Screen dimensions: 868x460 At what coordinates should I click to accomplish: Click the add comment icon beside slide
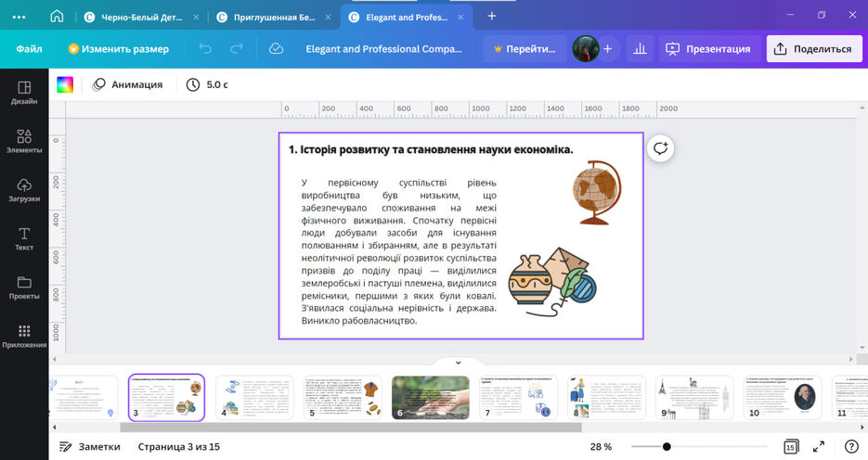pos(660,148)
